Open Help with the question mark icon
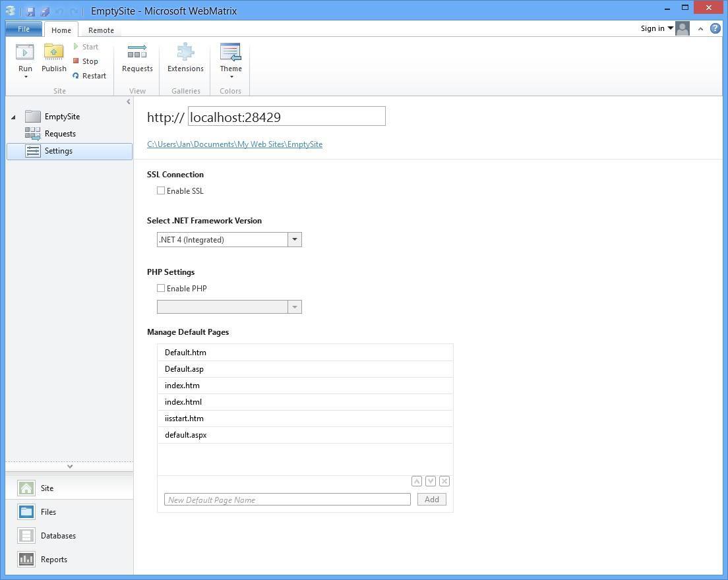728x580 pixels. click(715, 29)
